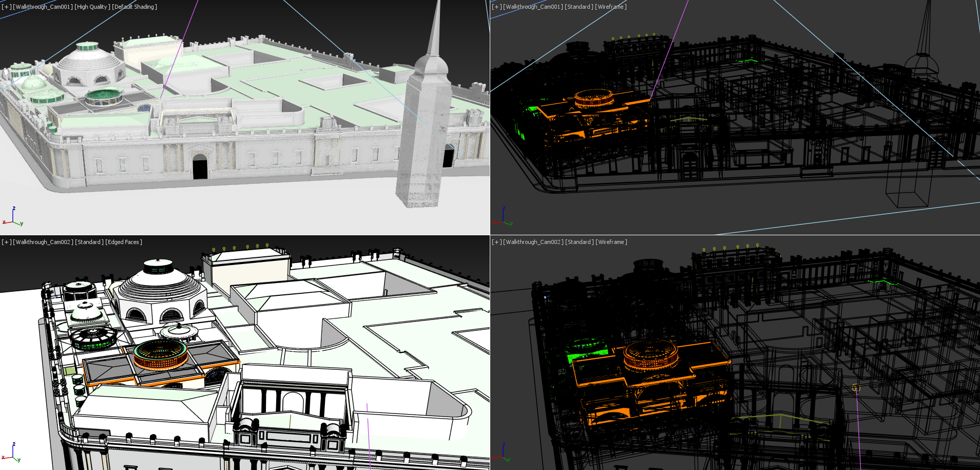Open the Default Shading label menu
This screenshot has width=980, height=470.
pyautogui.click(x=134, y=7)
